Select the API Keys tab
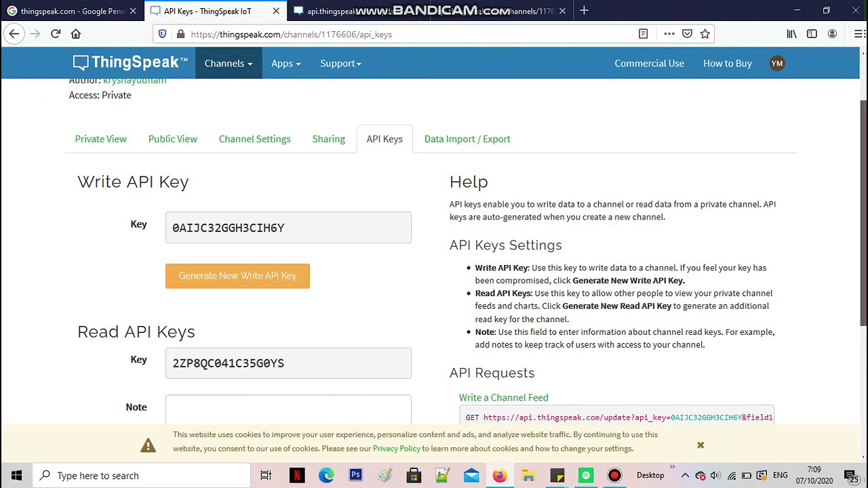 tap(384, 139)
